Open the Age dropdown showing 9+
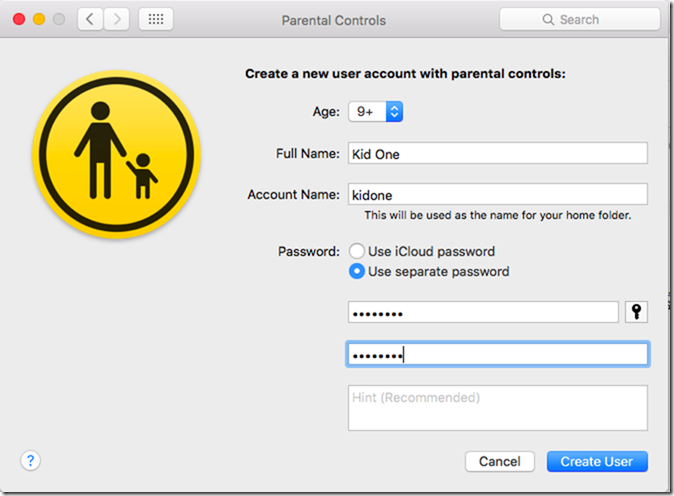 pyautogui.click(x=375, y=112)
